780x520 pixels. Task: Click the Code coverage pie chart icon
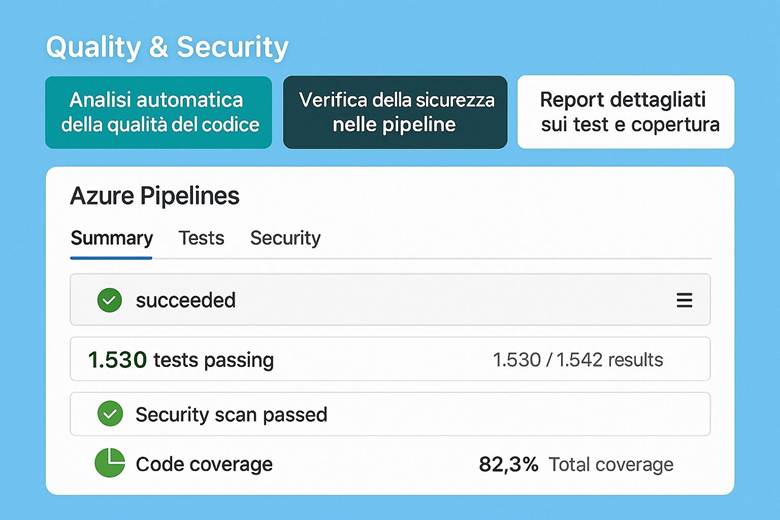(109, 463)
